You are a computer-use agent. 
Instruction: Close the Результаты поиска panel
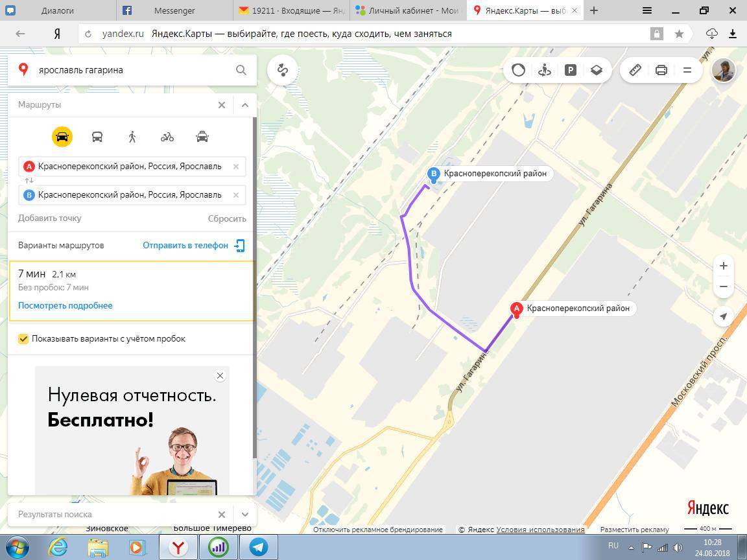pyautogui.click(x=222, y=514)
